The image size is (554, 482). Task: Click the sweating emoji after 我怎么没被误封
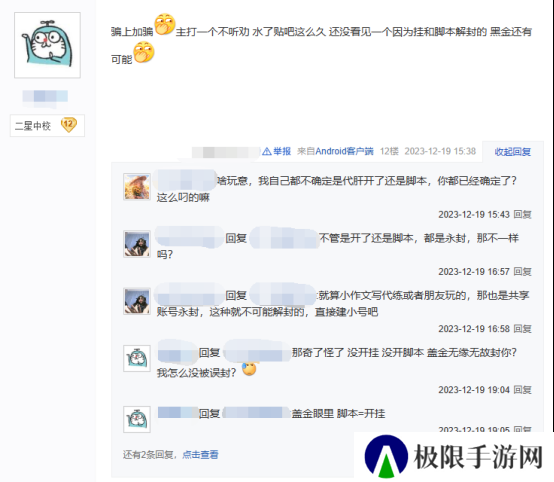(249, 369)
